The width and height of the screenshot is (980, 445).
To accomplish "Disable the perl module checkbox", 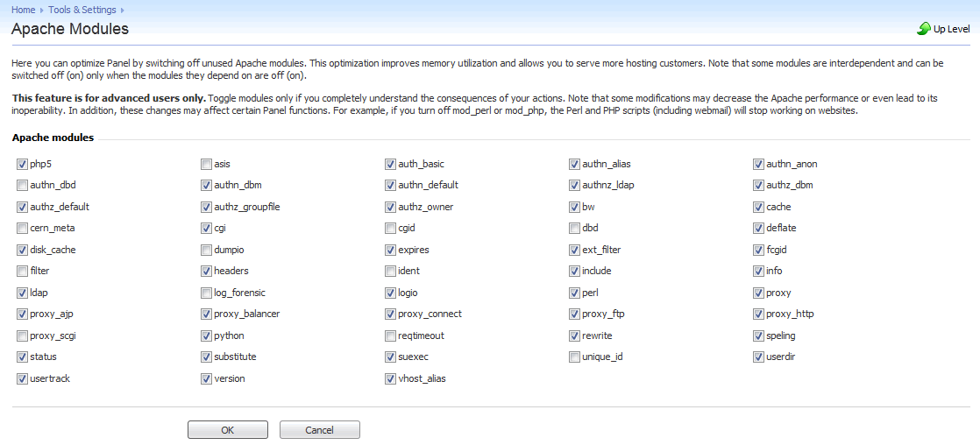I will click(574, 293).
